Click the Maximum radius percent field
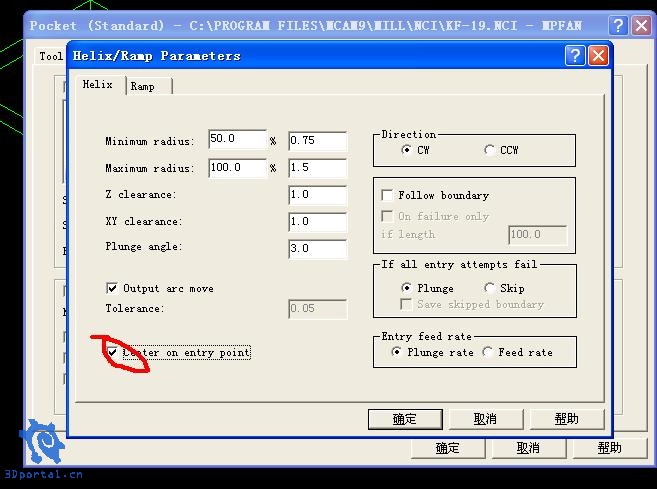The height and width of the screenshot is (489, 657). [237, 168]
